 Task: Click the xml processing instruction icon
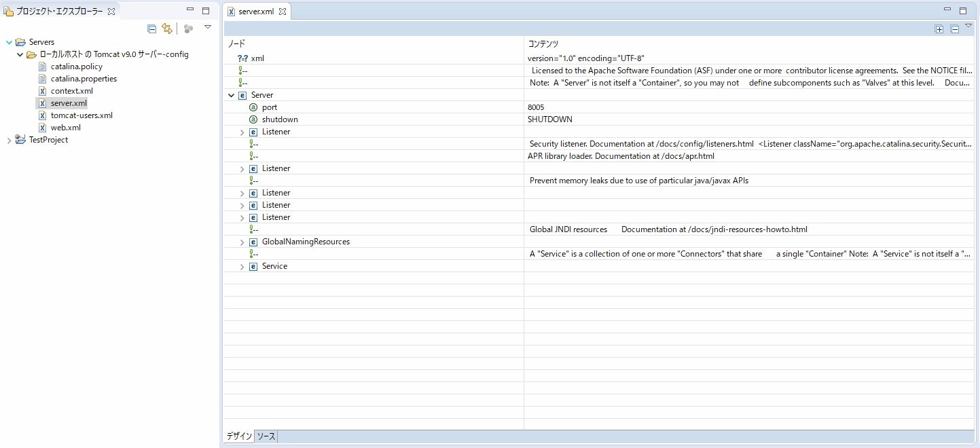(x=242, y=58)
